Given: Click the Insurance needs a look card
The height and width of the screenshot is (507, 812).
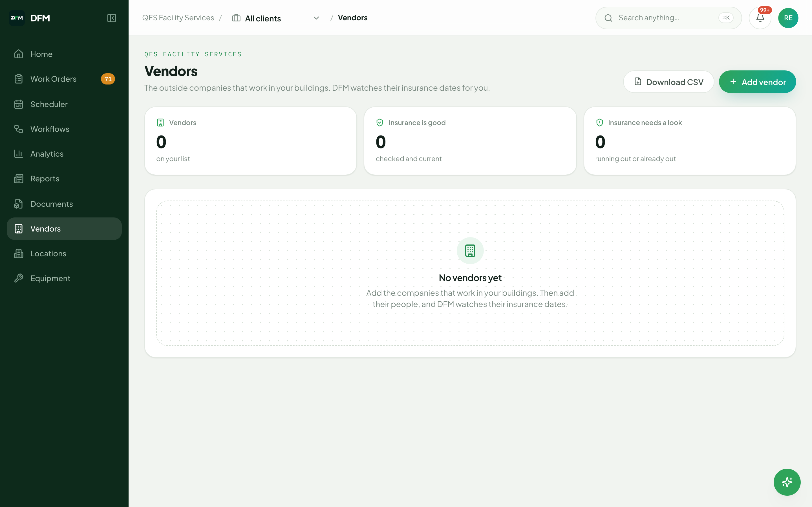Looking at the screenshot, I should pyautogui.click(x=690, y=141).
